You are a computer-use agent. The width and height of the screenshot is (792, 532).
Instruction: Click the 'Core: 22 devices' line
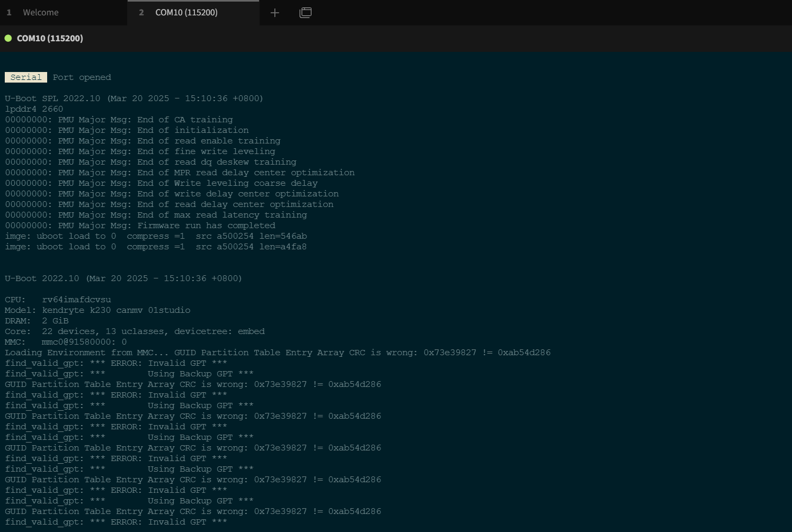coord(135,331)
